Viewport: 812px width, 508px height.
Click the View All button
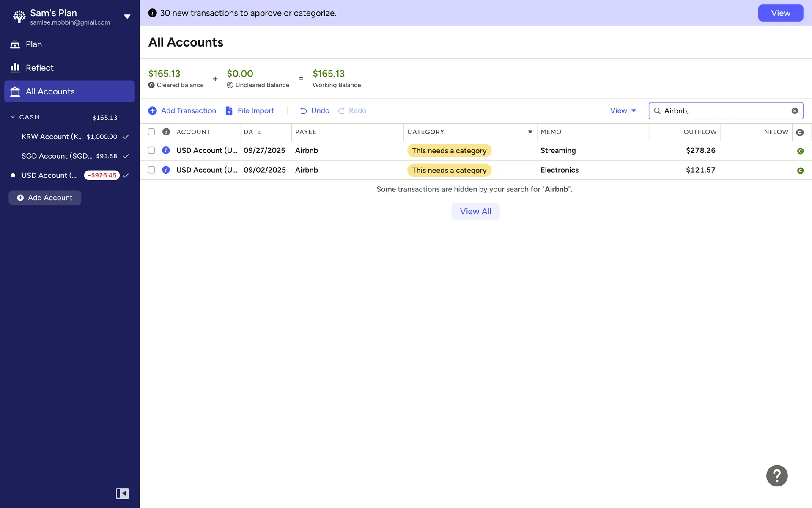click(475, 211)
